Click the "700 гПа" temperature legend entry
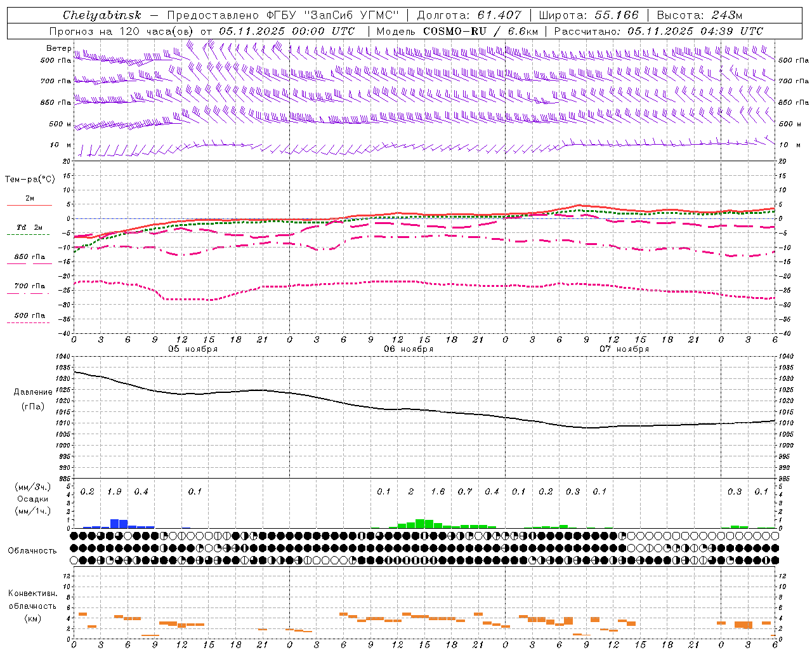The image size is (812, 650). pyautogui.click(x=29, y=286)
